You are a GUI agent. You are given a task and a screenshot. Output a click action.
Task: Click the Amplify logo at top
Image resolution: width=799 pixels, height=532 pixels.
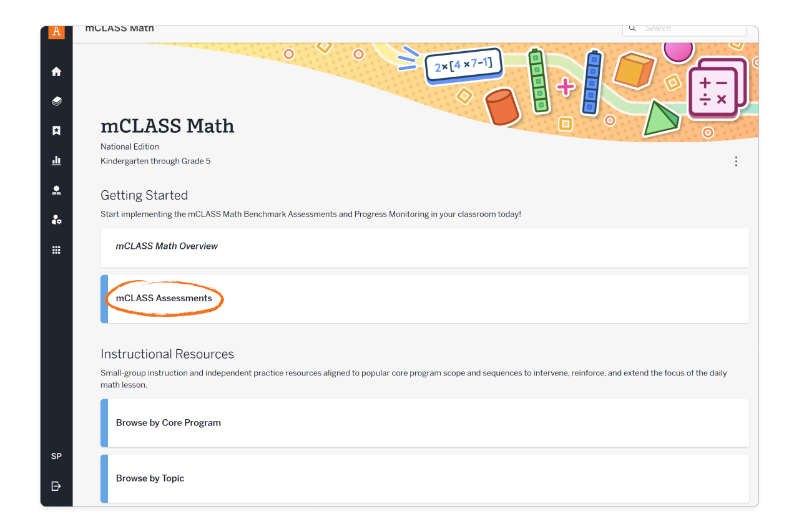56,32
